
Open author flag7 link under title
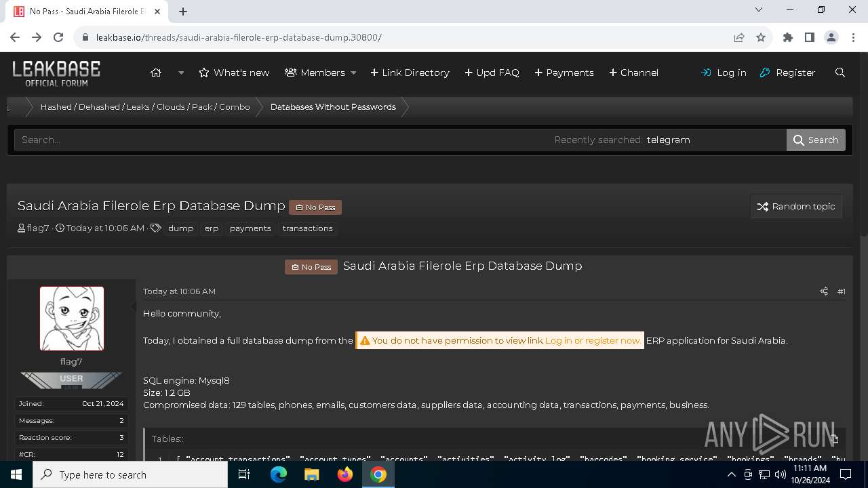tap(38, 228)
